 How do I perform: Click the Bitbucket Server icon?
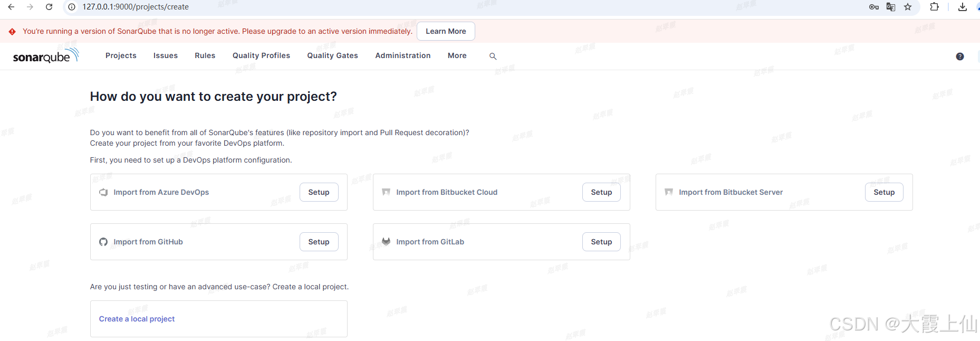pos(669,192)
